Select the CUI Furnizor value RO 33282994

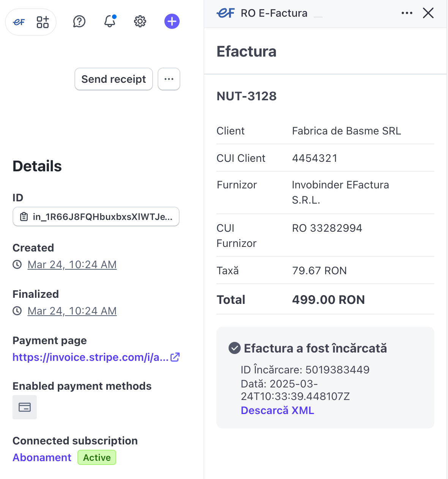click(x=327, y=228)
